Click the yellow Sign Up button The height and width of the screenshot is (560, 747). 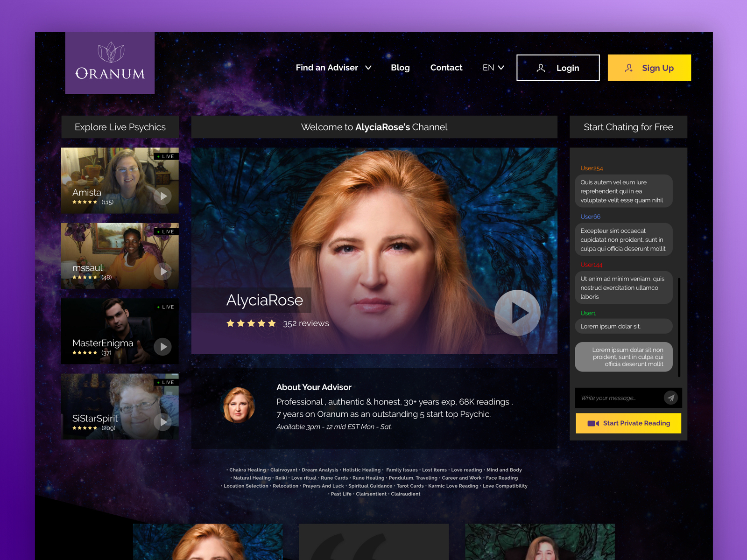649,68
